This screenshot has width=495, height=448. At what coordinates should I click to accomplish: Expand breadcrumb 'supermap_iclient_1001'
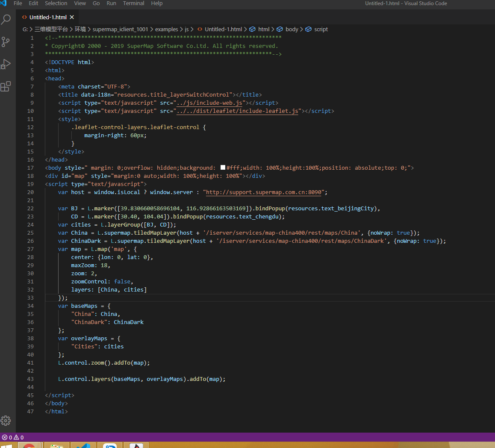(x=120, y=29)
